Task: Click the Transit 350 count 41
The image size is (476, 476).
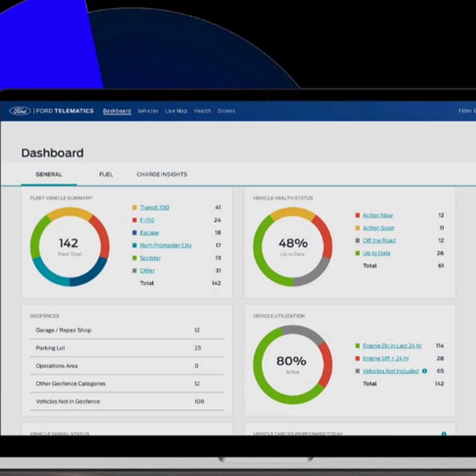Action: tap(218, 208)
